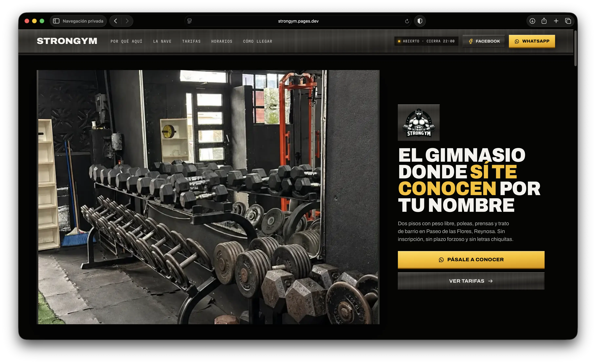Toggle the Safari sidebar icon

click(56, 21)
